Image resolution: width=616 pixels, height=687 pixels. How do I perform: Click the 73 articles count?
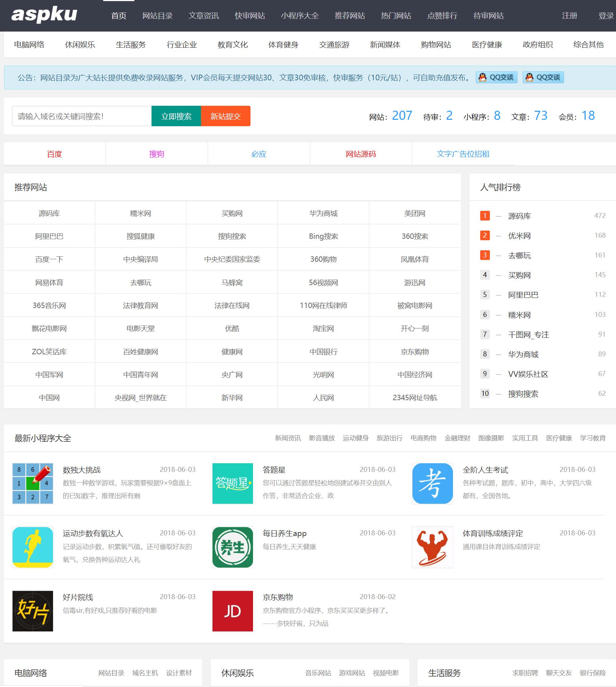pos(541,115)
